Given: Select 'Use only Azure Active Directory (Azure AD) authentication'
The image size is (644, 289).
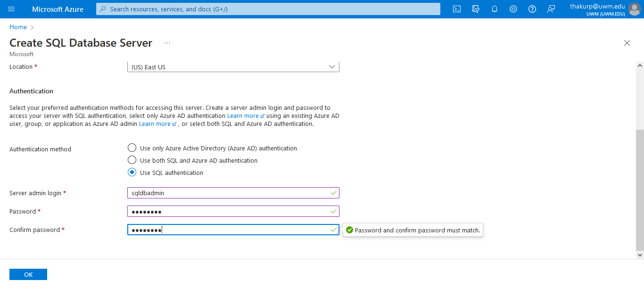Looking at the screenshot, I should (132, 148).
